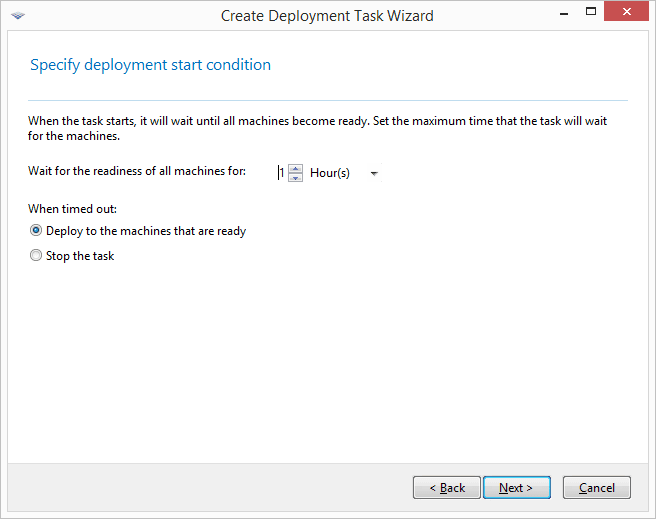
Task: Proceed by clicking the Next button
Action: pyautogui.click(x=516, y=487)
